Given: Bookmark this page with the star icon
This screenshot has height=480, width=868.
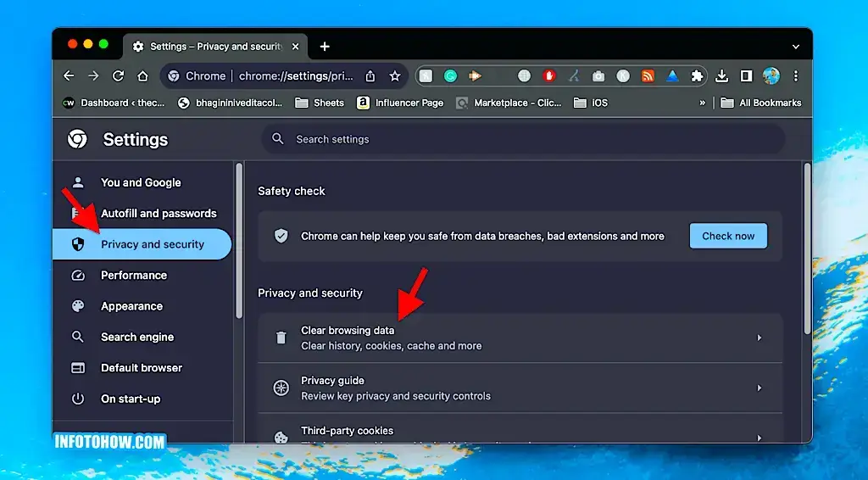Looking at the screenshot, I should 395,75.
